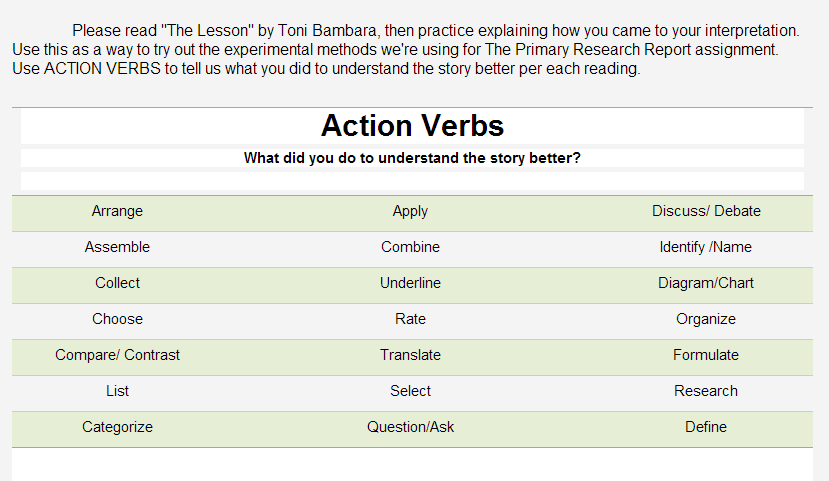
Task: Select the "Combine" verb
Action: (410, 247)
